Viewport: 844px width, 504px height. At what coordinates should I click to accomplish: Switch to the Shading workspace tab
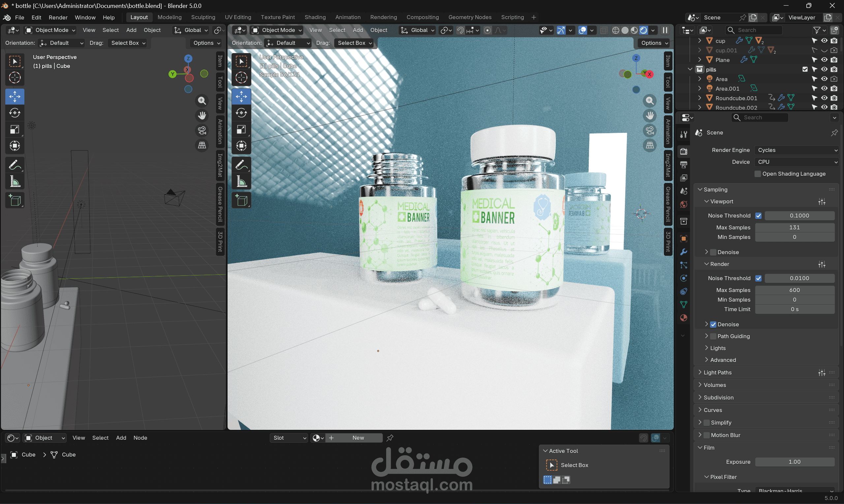click(x=315, y=17)
